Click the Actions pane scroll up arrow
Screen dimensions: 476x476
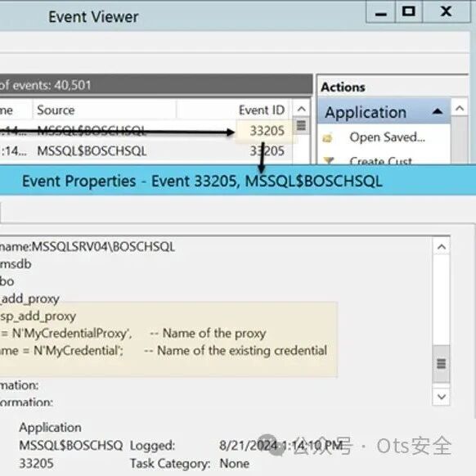click(460, 109)
